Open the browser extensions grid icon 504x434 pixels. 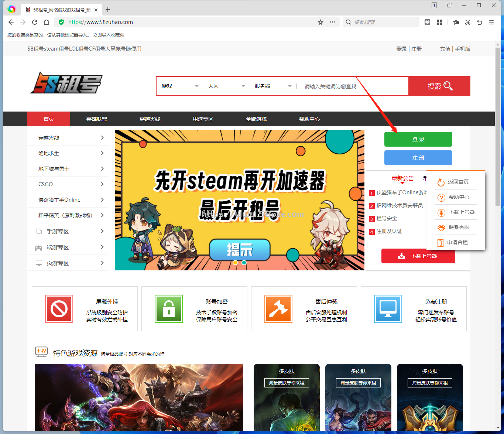coord(439,22)
